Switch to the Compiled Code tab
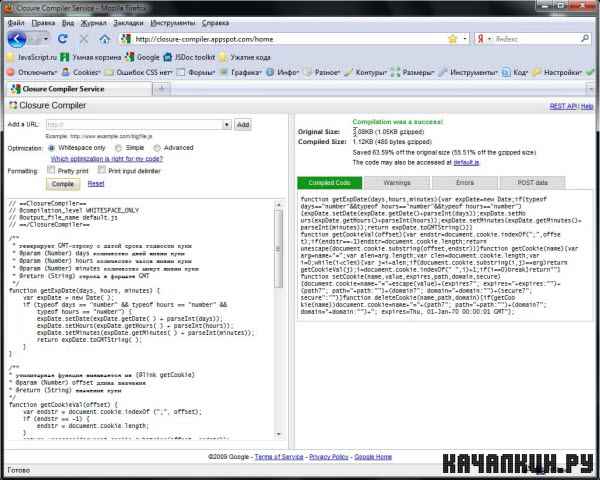Image resolution: width=600 pixels, height=480 pixels. pos(329,183)
